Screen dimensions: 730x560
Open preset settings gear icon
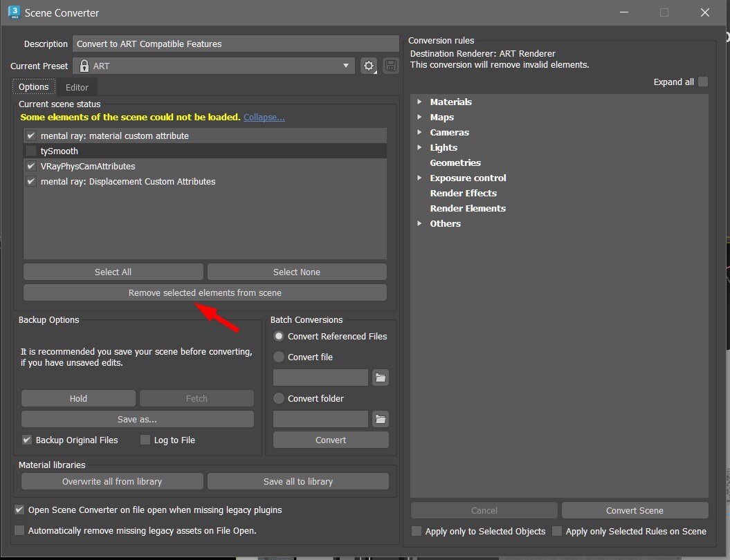(x=369, y=66)
